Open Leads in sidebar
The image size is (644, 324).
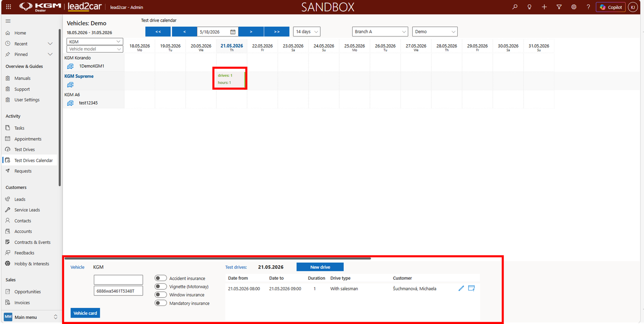[20, 199]
